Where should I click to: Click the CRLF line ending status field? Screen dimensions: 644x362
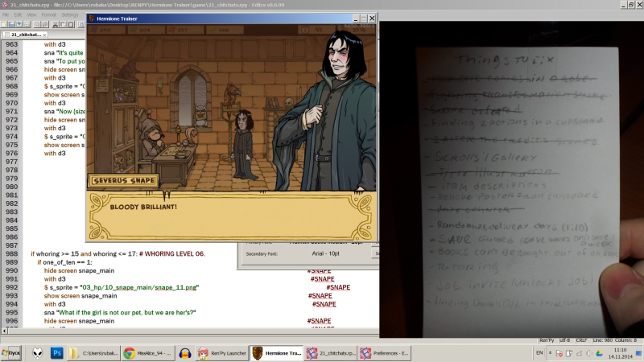tap(581, 340)
